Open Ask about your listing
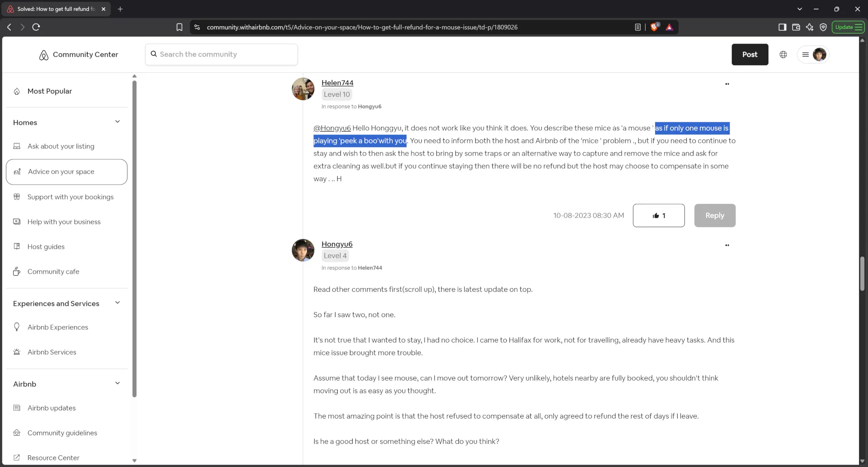Viewport: 868px width, 467px height. (61, 146)
